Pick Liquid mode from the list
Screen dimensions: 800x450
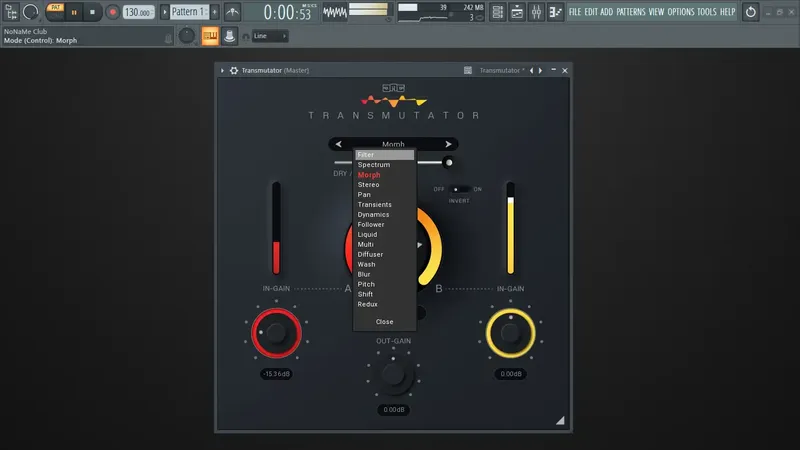coord(385,235)
